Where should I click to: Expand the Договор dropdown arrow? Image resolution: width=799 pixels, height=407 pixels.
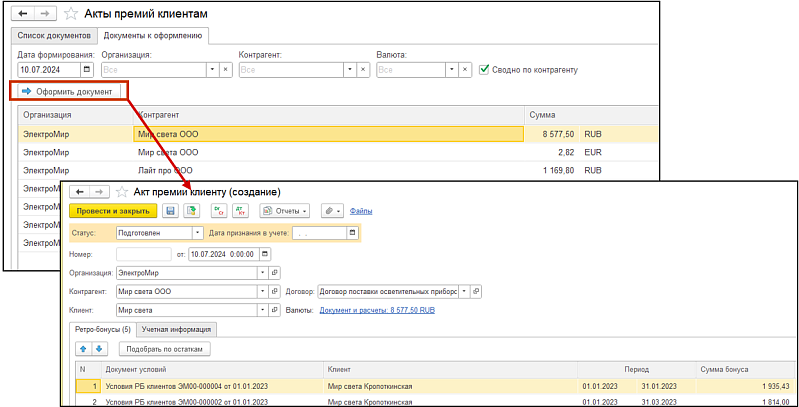click(464, 292)
